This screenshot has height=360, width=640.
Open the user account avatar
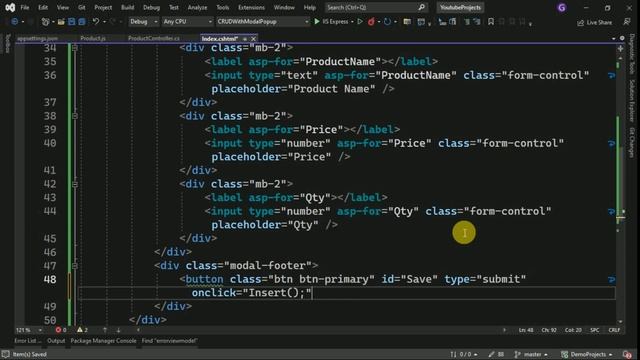(562, 7)
